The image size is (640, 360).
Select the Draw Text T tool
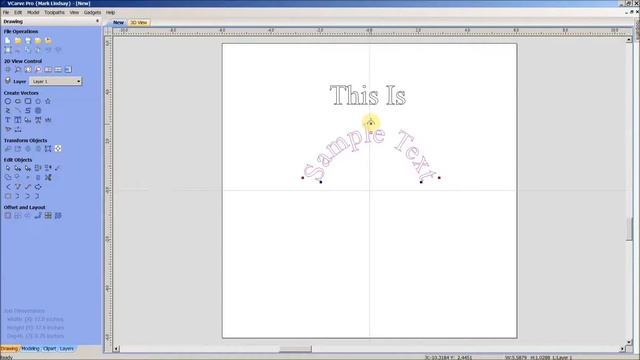pyautogui.click(x=8, y=120)
